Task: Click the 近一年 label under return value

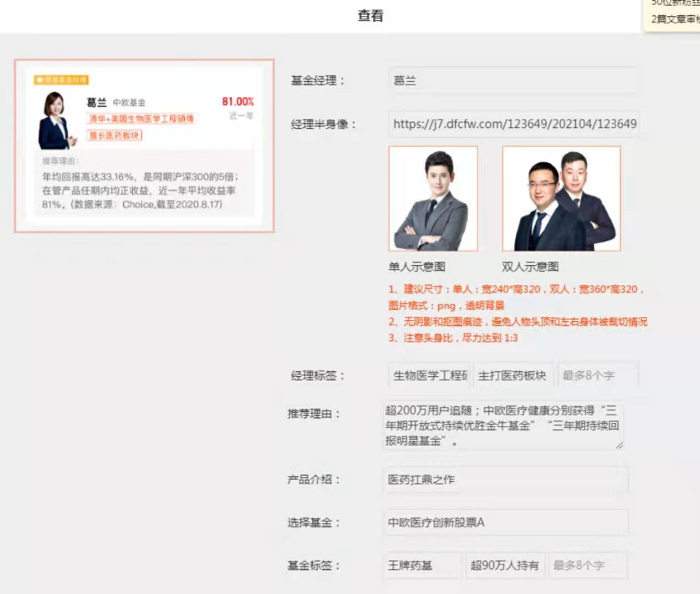Action: click(242, 116)
